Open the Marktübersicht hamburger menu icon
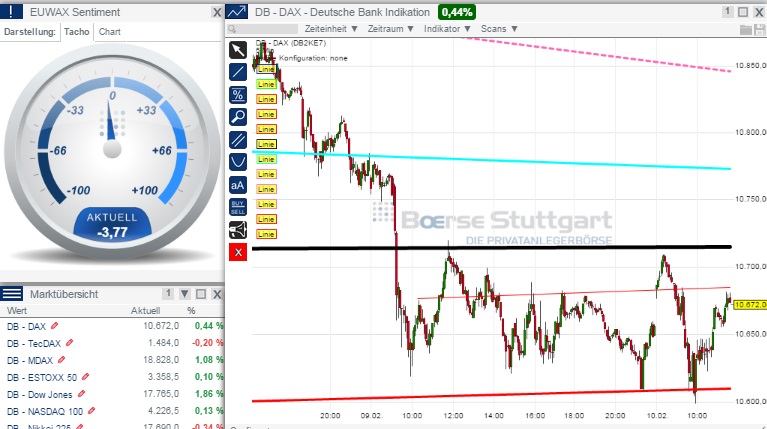The width and height of the screenshot is (767, 429). (x=11, y=294)
